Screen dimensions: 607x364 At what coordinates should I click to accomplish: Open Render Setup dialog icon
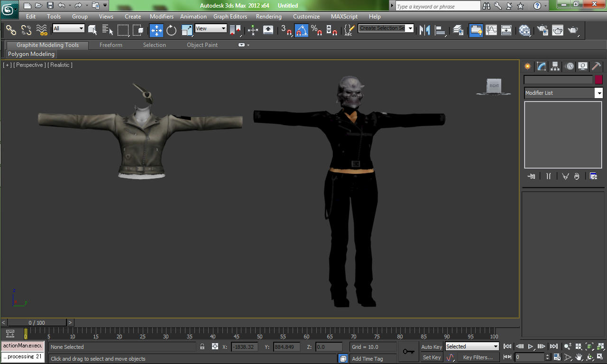click(542, 30)
